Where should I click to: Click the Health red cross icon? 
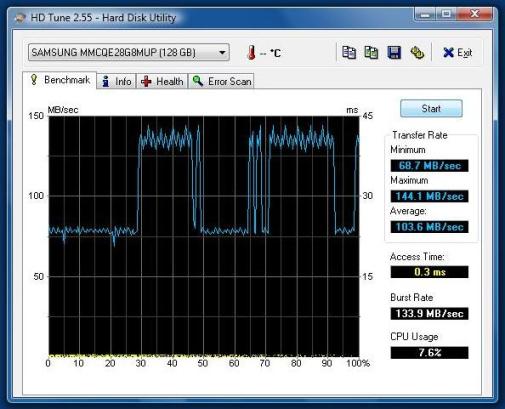[x=146, y=81]
